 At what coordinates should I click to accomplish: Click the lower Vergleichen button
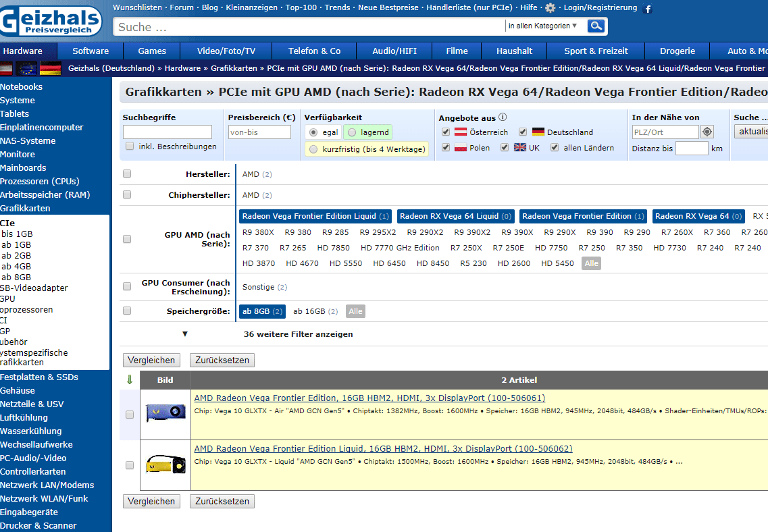click(151, 501)
